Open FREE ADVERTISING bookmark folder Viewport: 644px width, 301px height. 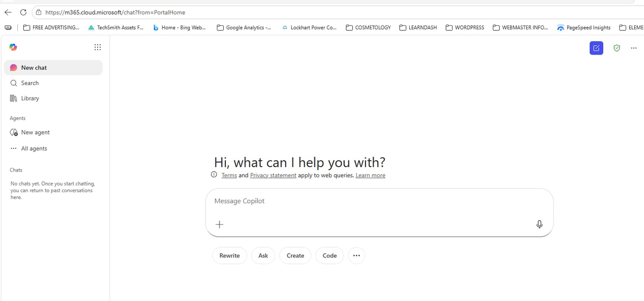(51, 27)
